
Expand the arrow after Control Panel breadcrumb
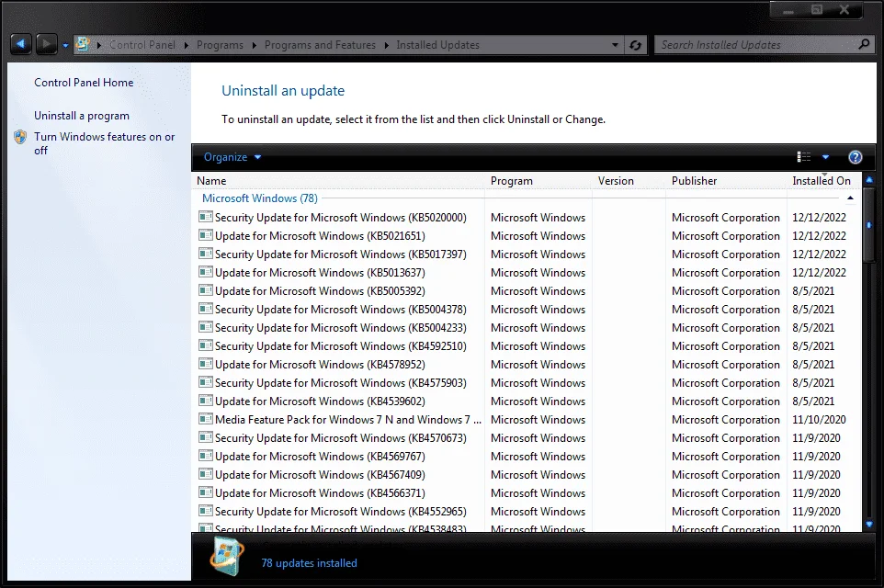click(x=186, y=45)
